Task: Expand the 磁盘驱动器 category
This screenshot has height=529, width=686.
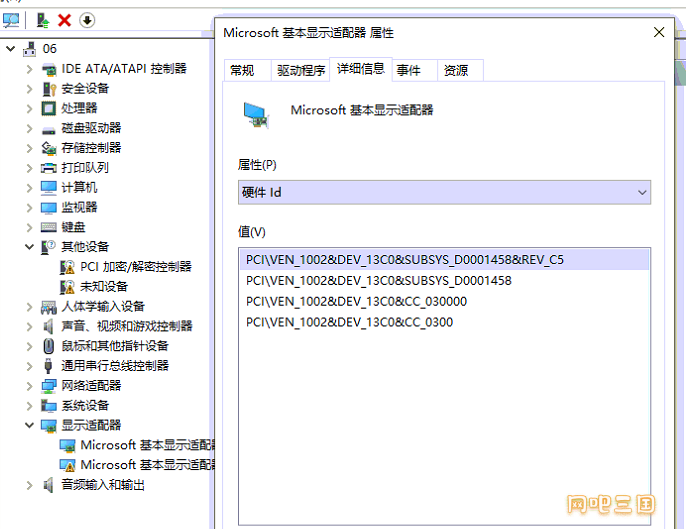Action: point(29,128)
